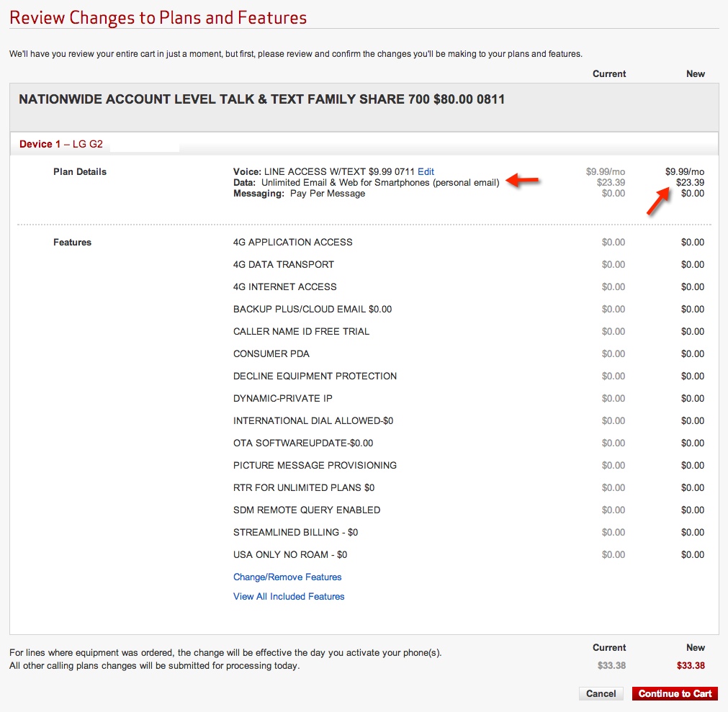Select the INTERNATIONAL DIAL ALLOWED-$0 row
Viewport: 728px width, 712px height.
313,421
